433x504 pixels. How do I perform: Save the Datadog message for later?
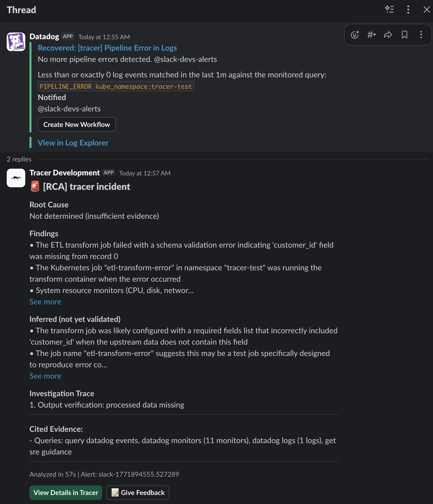tap(405, 35)
